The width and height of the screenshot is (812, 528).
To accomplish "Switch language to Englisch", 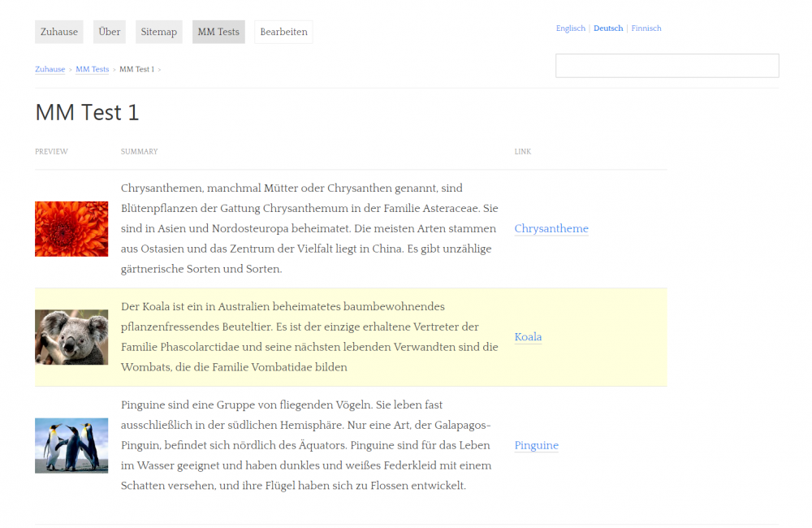I will (570, 28).
